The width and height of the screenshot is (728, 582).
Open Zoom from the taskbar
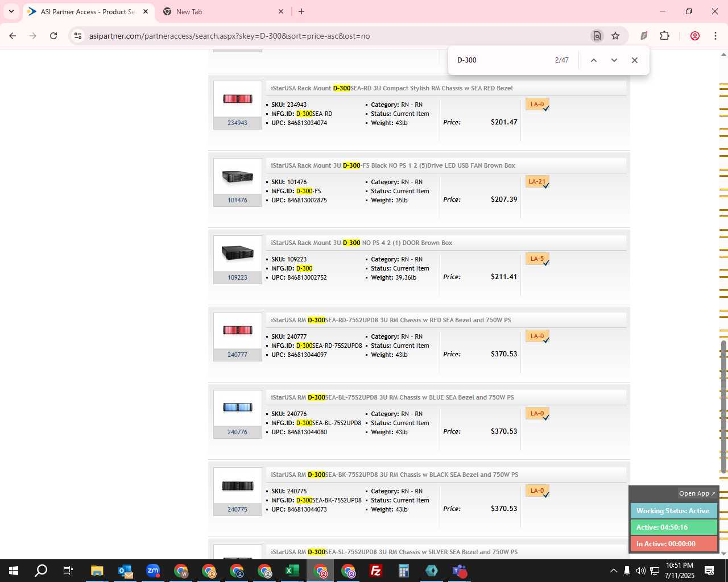(152, 571)
